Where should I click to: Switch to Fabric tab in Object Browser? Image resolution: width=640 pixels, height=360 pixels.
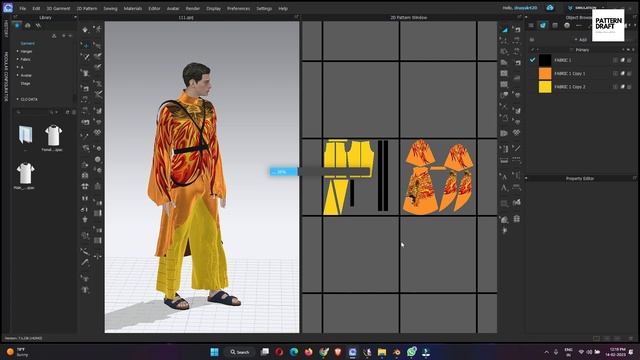[543, 25]
